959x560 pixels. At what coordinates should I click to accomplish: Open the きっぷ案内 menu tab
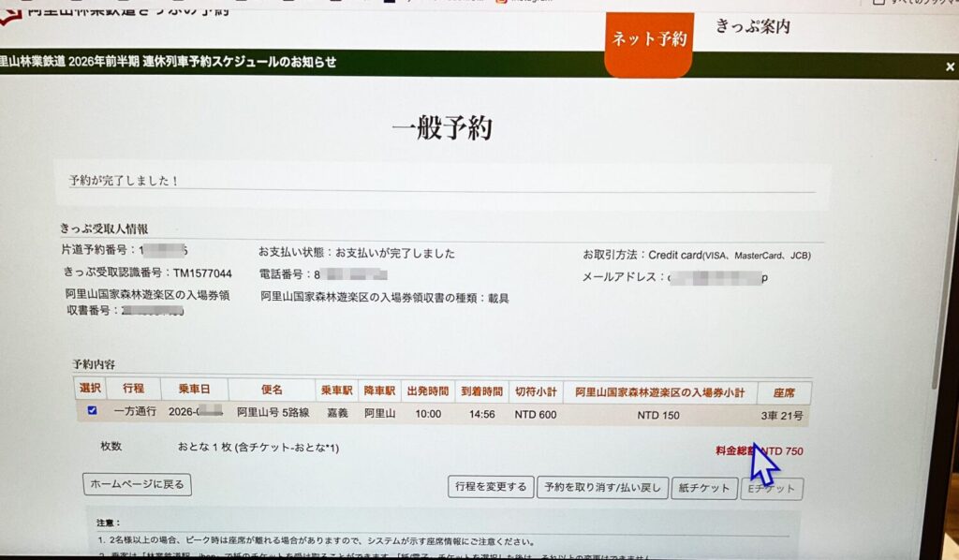(x=752, y=26)
